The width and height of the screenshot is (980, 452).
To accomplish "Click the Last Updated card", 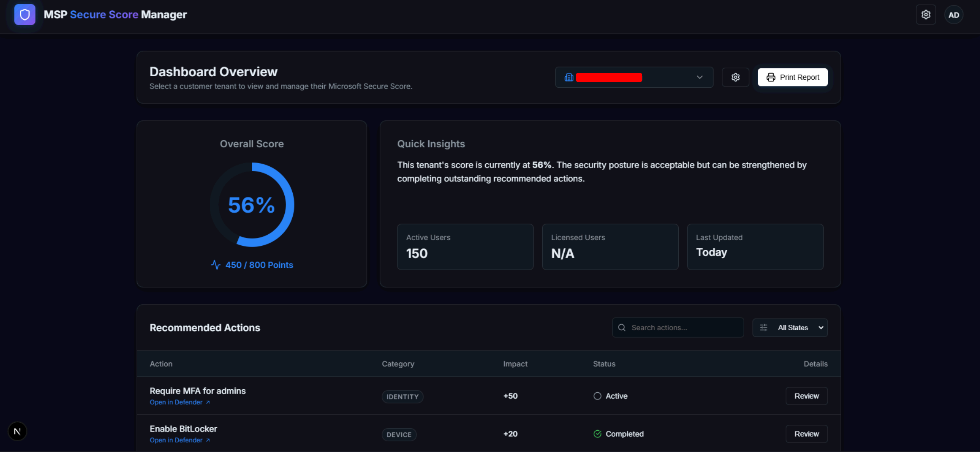I will pyautogui.click(x=755, y=247).
